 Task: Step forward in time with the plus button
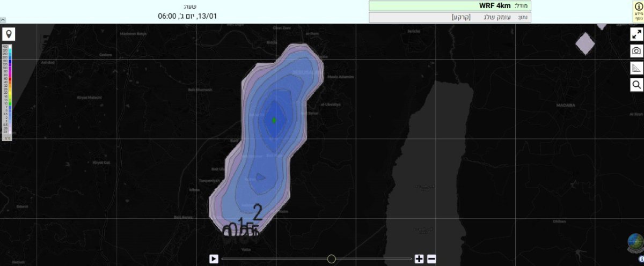coord(419,259)
